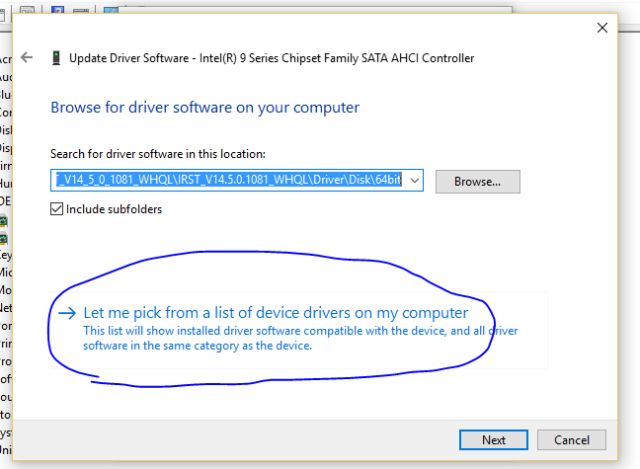
Task: Click the arrow icon beside "Let me pick"
Action: [x=67, y=313]
